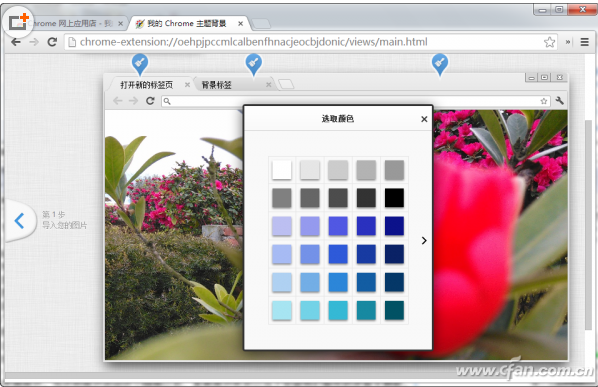Expand the hidden extensions chevron
This screenshot has width=598, height=387.
[568, 42]
